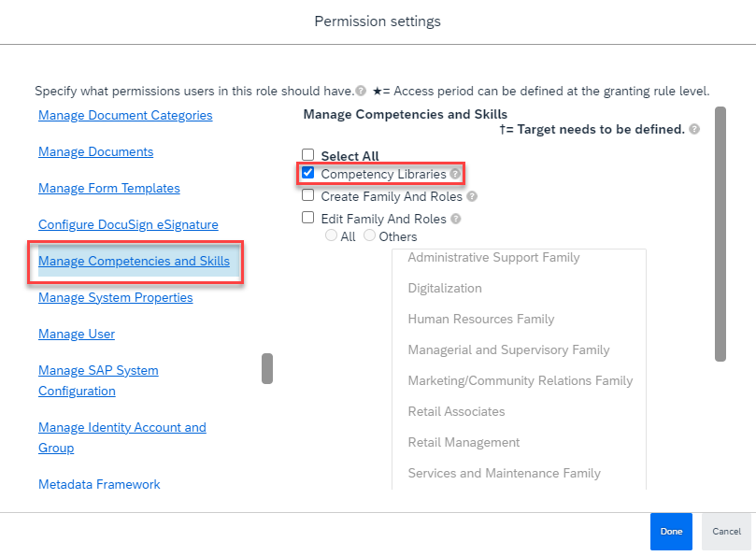Viewport: 756px width, 556px height.
Task: Uncheck the Competency Libraries checkbox
Action: tap(307, 173)
